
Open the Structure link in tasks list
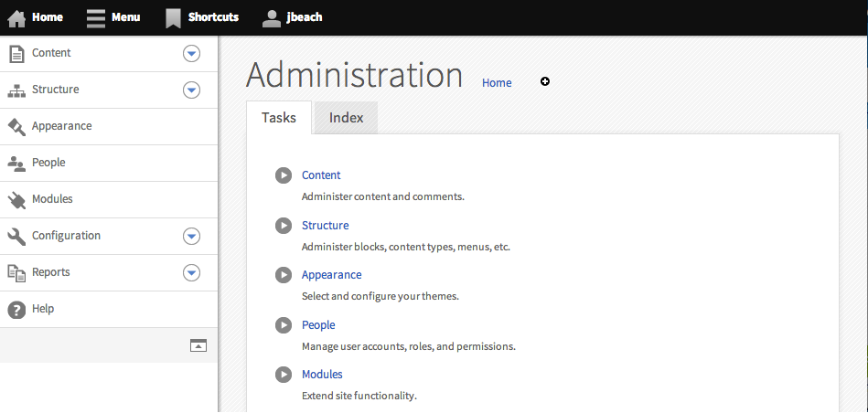(x=325, y=226)
